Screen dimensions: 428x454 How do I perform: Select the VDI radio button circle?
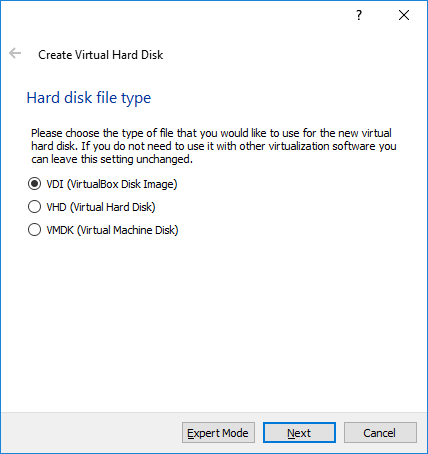[x=34, y=184]
